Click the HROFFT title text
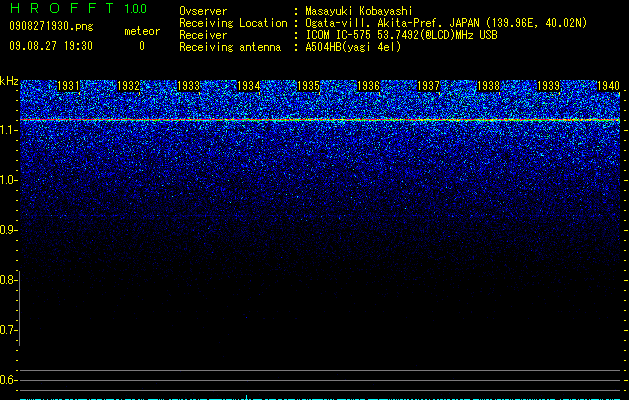Viewport: 629px width, 400px height. click(x=61, y=8)
